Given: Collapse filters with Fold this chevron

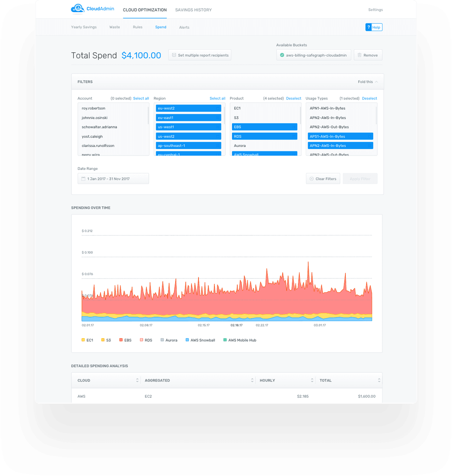Looking at the screenshot, I should point(376,82).
